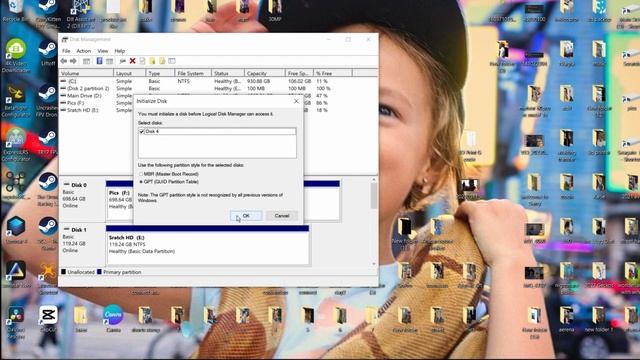Click the Forward arrow in Disk Management toolbar
This screenshot has width=640, height=360.
click(x=73, y=61)
